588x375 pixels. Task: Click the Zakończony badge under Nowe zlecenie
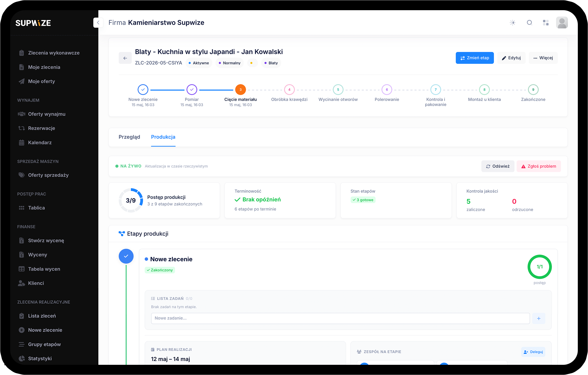click(x=160, y=270)
